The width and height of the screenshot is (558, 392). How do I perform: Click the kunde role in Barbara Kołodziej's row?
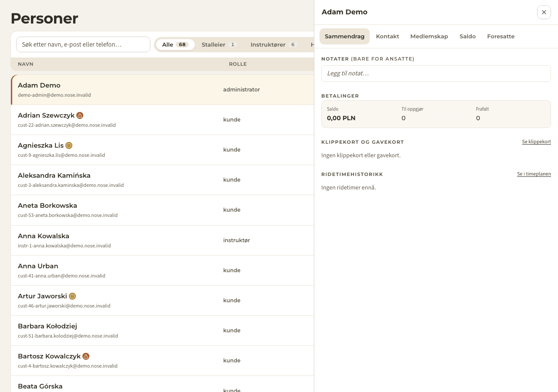coord(232,331)
